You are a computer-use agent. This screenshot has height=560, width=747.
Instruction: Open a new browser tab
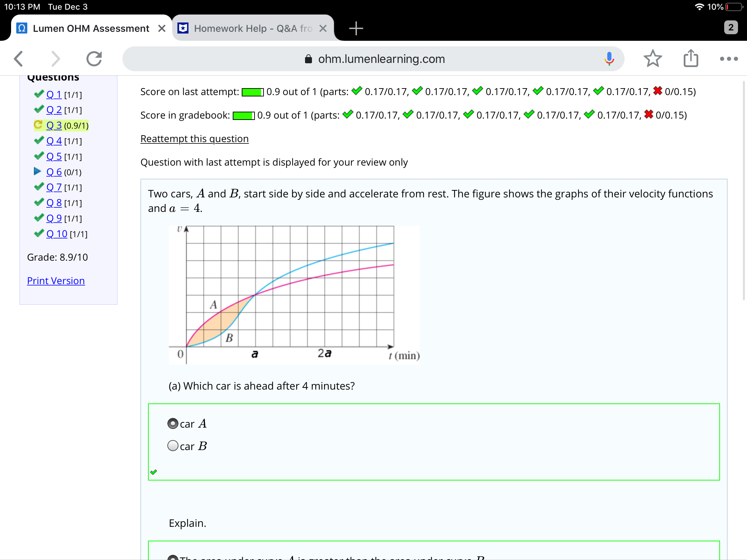(356, 28)
